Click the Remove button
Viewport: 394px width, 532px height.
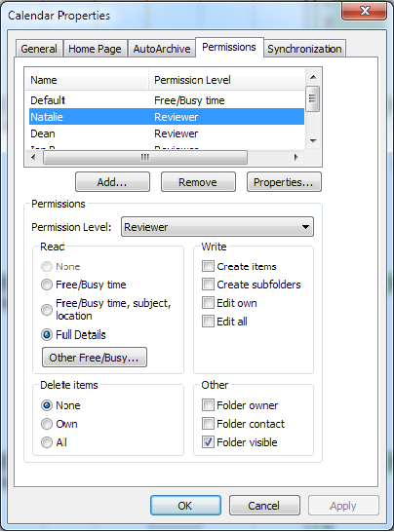(x=198, y=182)
